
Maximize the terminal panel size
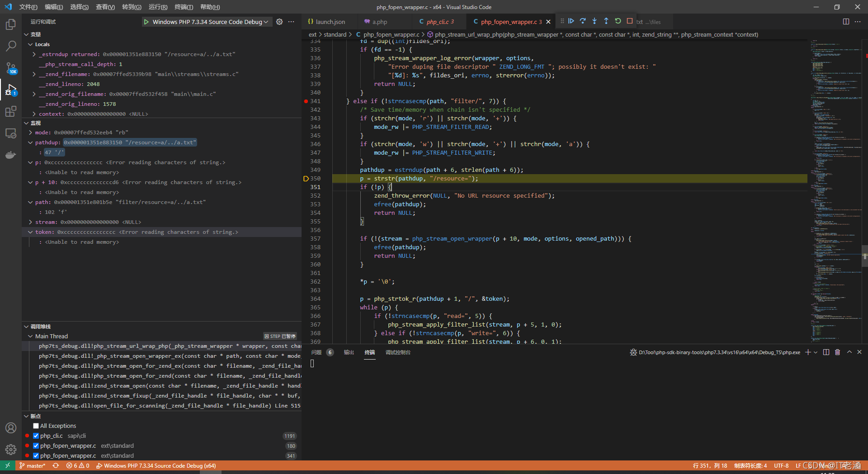tap(849, 352)
